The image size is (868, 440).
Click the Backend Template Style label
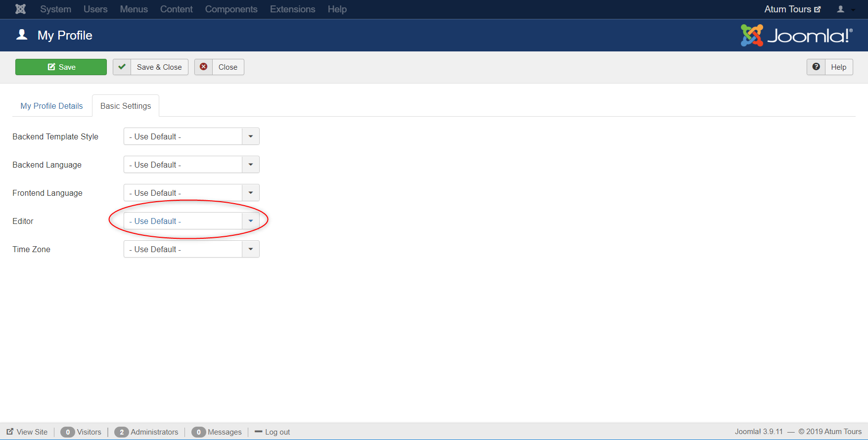pos(55,136)
